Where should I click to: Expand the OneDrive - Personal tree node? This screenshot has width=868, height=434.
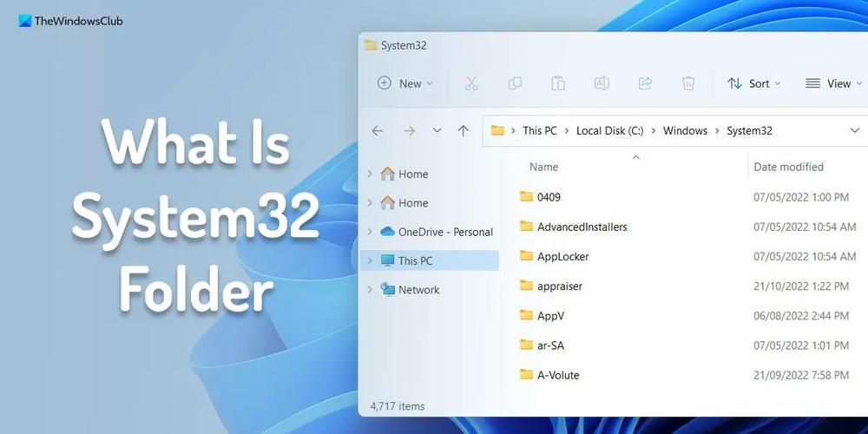[370, 232]
